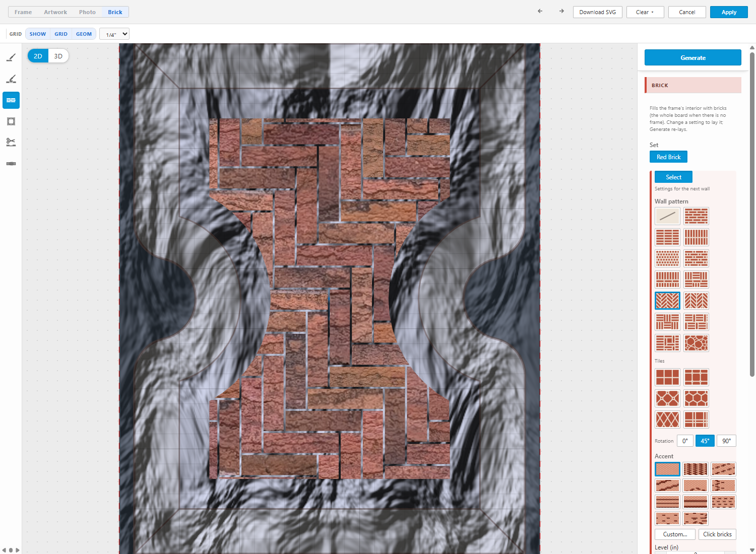Open the 1/4" grid size dropdown
756x554 pixels.
(114, 34)
